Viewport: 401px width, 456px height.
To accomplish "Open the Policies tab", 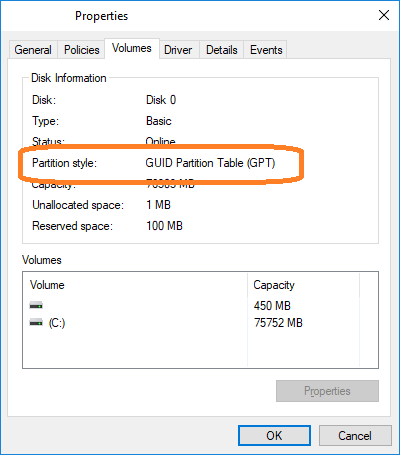I will (82, 50).
